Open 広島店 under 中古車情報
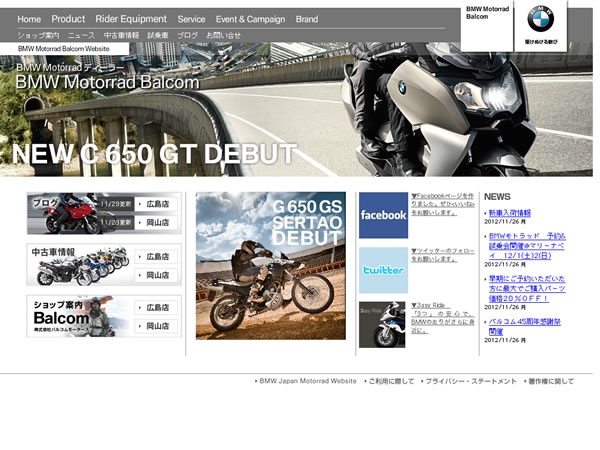Image resolution: width=600 pixels, height=450 pixels. tap(156, 256)
